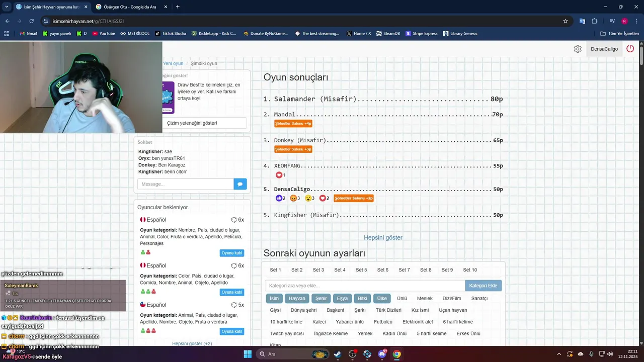Click the thumbs-up reaction under DensaCaligo
The width and height of the screenshot is (644, 362).
pyautogui.click(x=279, y=198)
